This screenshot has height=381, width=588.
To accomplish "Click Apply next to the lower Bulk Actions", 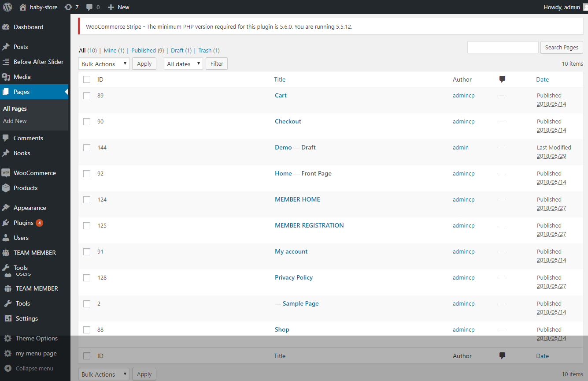I will [x=144, y=374].
